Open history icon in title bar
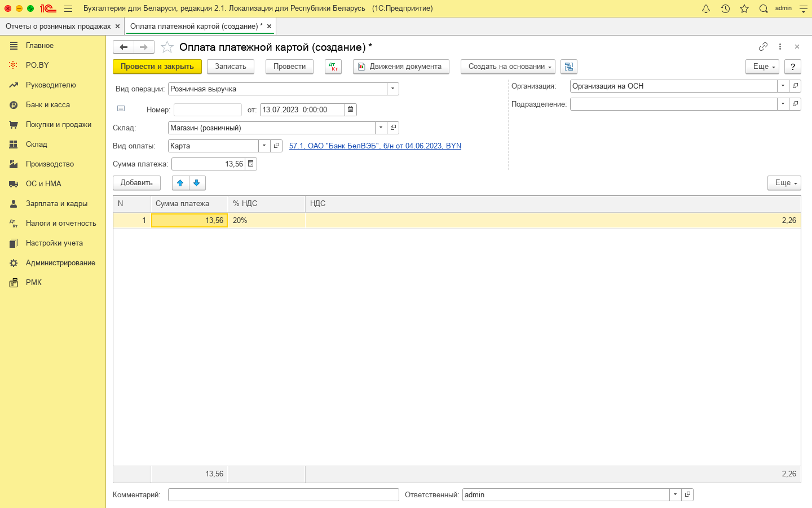Screen dimensions: 812x508 point(725,8)
